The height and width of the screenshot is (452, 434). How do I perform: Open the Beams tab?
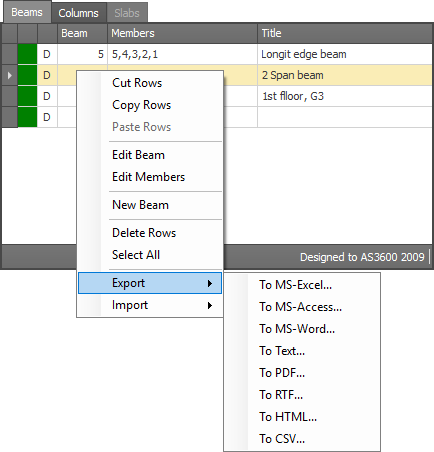point(27,12)
